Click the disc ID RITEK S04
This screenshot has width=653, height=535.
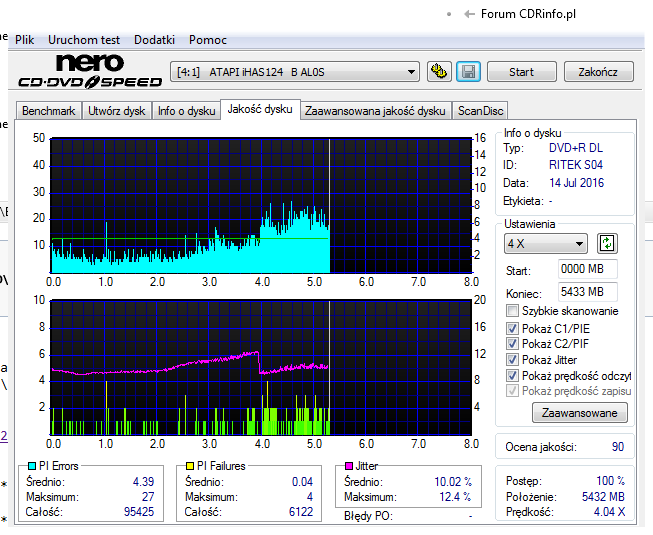pos(576,165)
